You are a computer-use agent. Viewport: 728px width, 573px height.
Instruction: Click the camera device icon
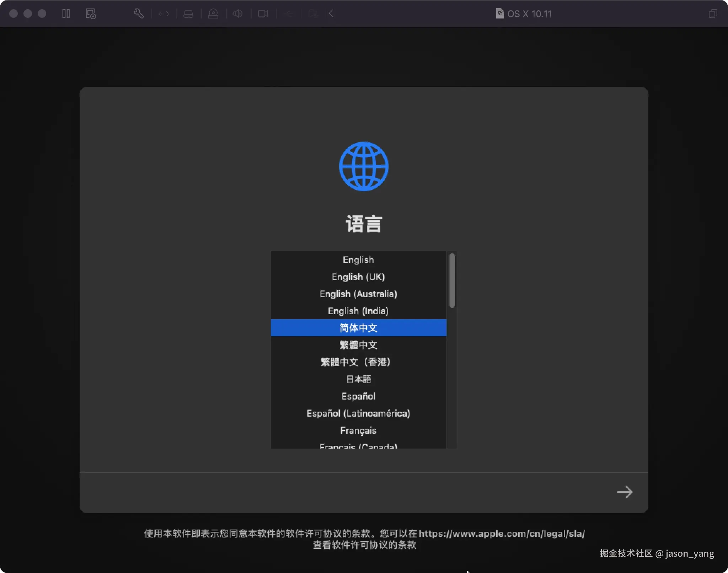coord(263,14)
